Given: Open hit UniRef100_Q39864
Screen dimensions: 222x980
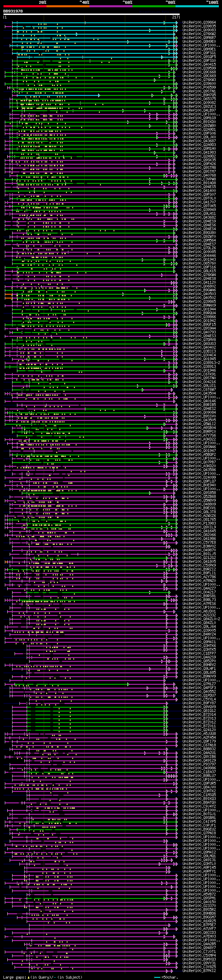Looking at the screenshot, I should point(199,23).
